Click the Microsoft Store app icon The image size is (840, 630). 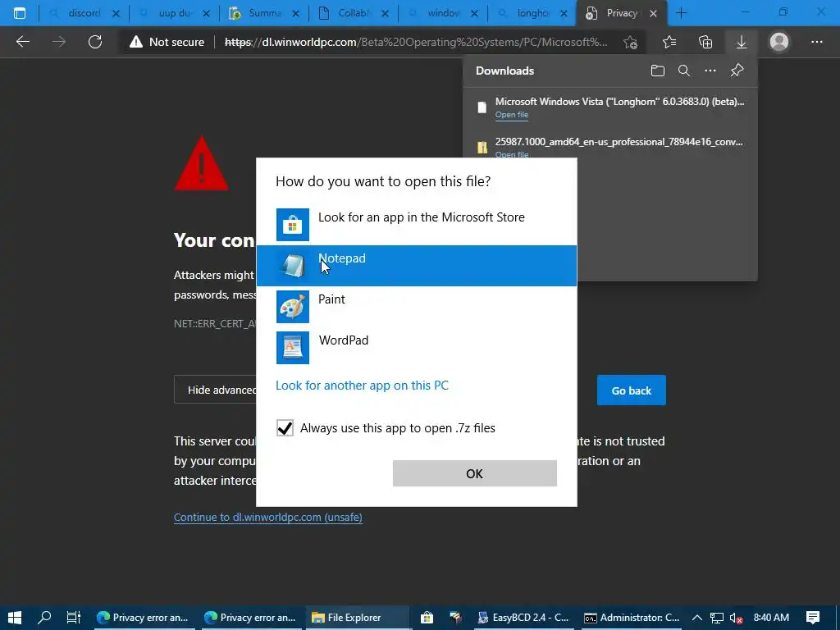[293, 225]
